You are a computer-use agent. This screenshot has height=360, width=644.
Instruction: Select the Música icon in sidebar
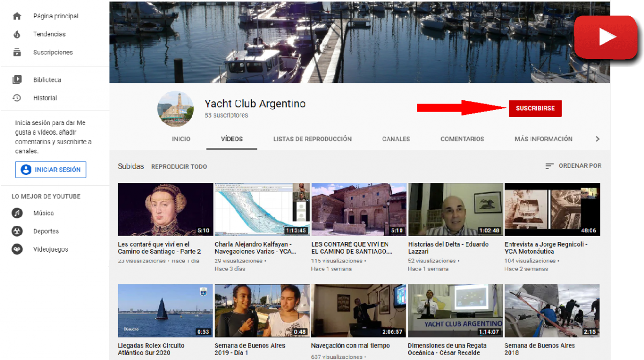coord(18,213)
